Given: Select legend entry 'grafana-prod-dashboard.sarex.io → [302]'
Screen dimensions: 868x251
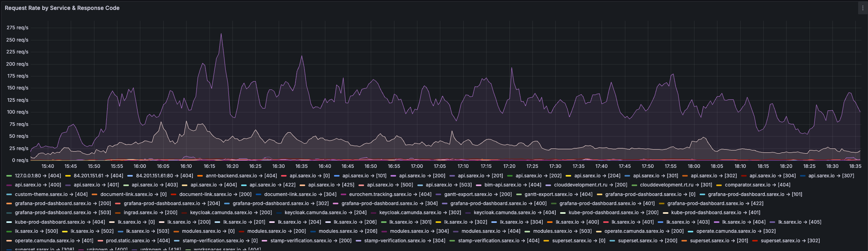Looking at the screenshot, I should coord(281,203).
